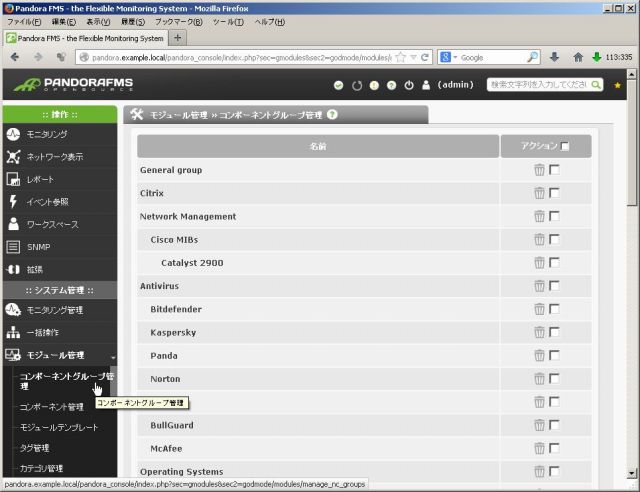Open カテゴリ管理 sidebar link
The image size is (640, 492).
pos(42,468)
